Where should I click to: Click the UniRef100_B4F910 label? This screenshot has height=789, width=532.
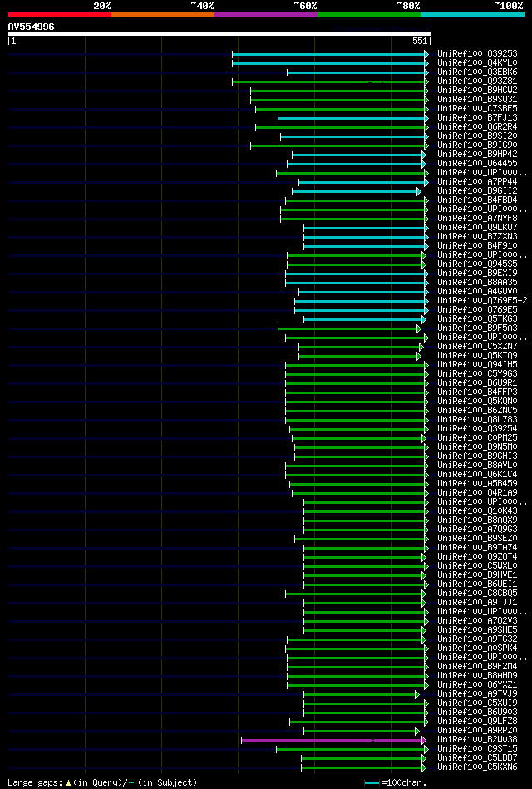tap(478, 245)
